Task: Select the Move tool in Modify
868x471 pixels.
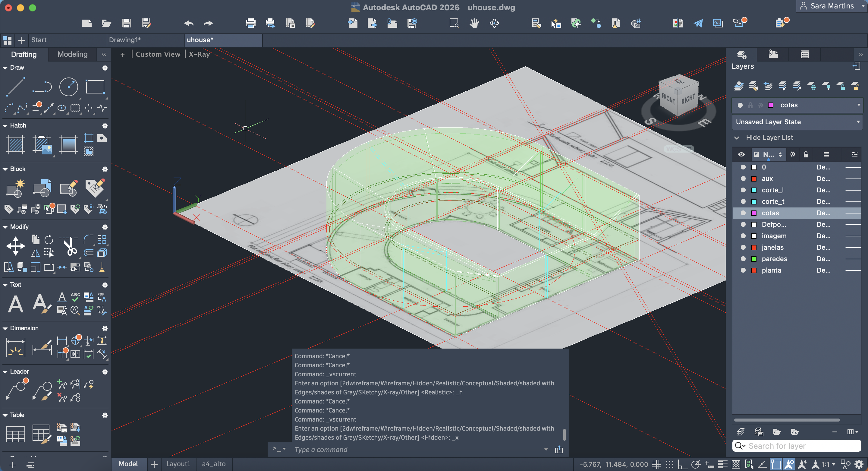Action: 15,246
